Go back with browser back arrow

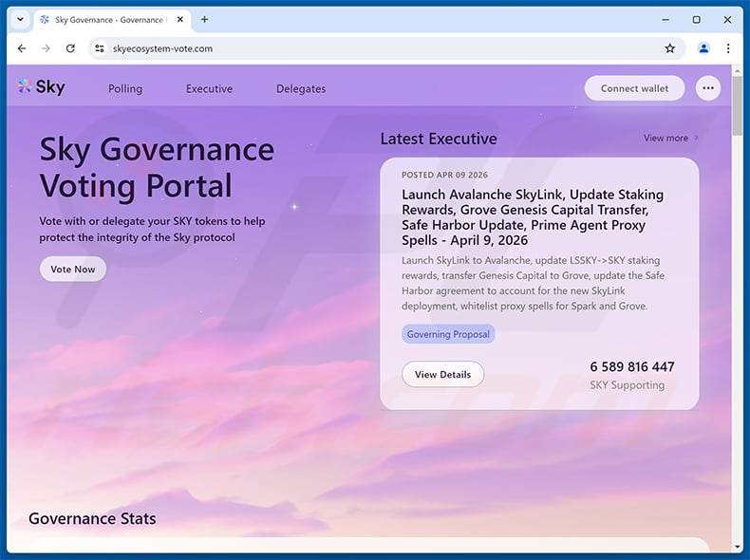pos(22,48)
